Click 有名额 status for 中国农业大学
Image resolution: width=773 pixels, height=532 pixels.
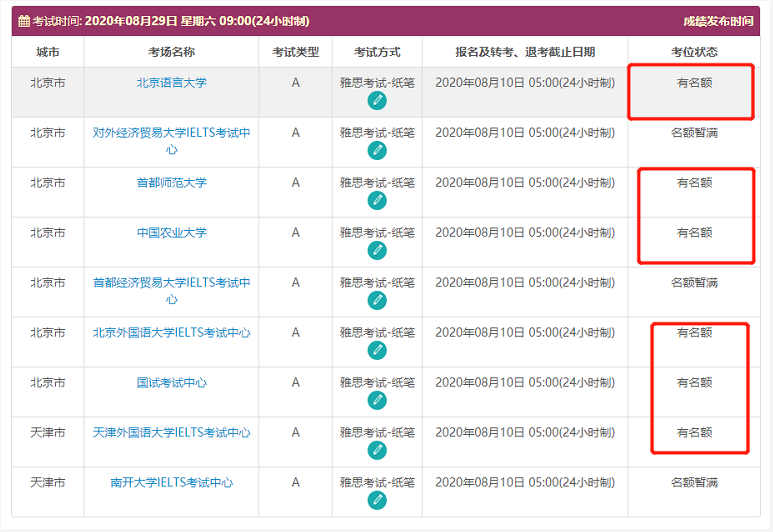[x=694, y=233]
